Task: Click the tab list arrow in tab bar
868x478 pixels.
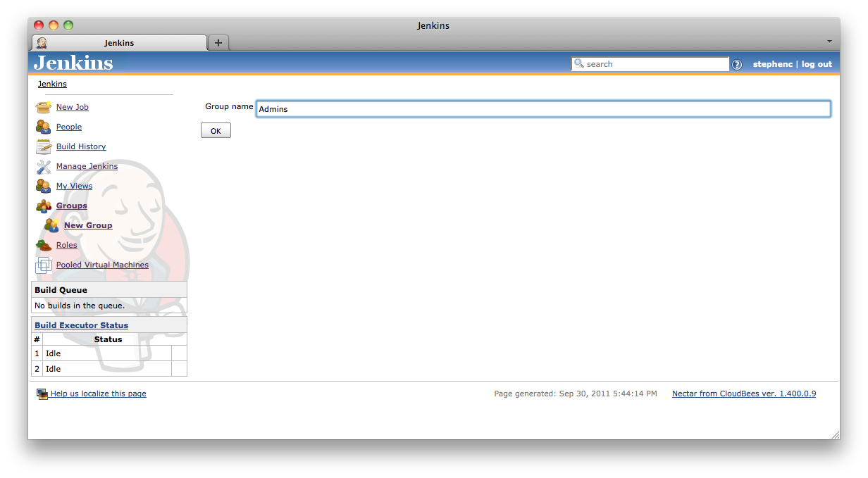Action: (x=829, y=42)
